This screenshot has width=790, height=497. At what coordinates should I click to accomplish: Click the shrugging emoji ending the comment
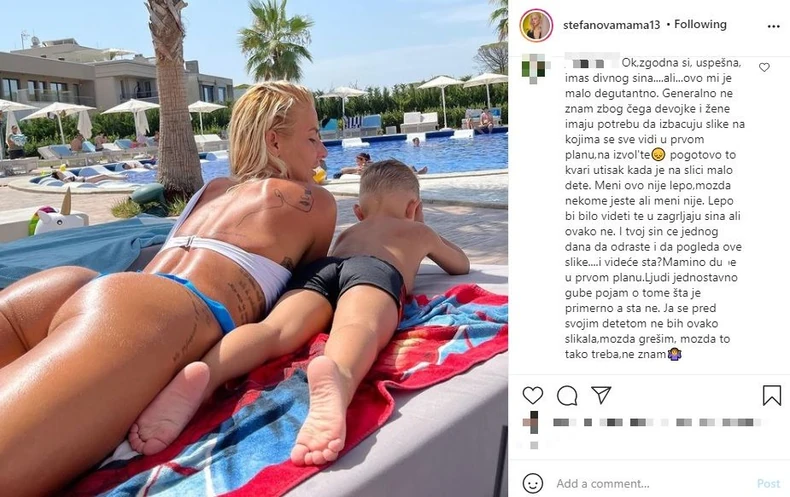click(x=675, y=354)
